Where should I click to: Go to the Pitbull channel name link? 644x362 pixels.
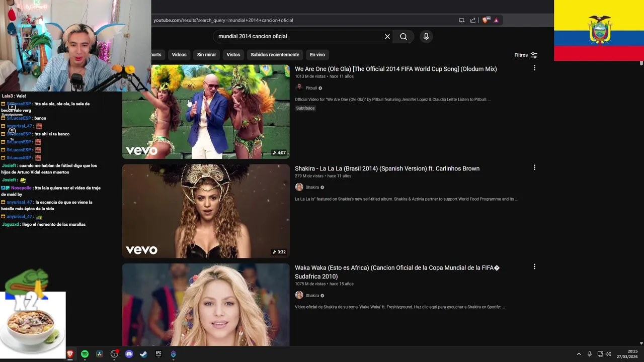[x=311, y=88]
